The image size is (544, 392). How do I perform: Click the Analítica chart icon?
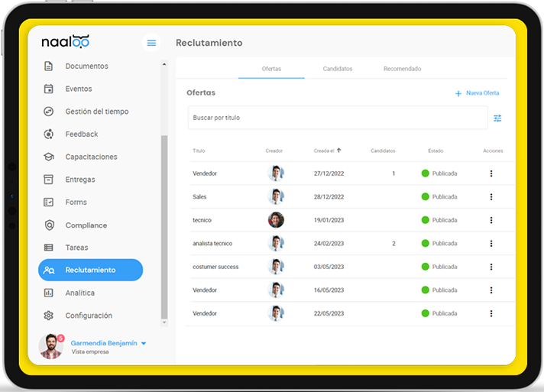coord(49,293)
